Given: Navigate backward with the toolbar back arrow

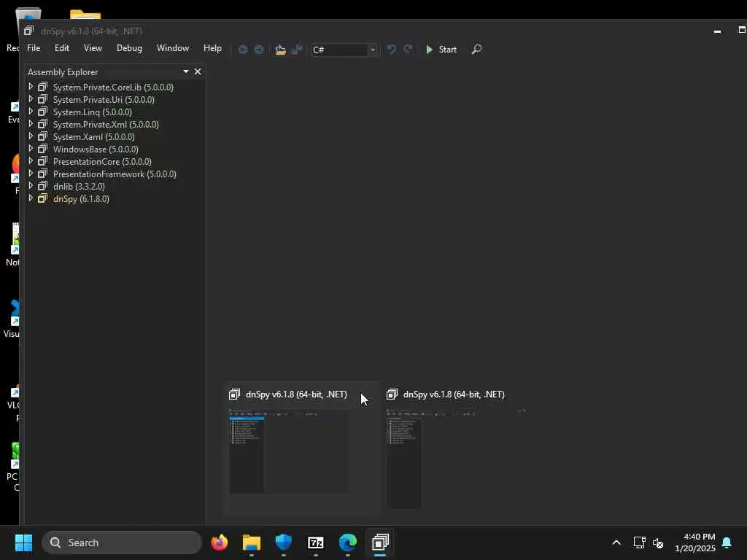Looking at the screenshot, I should click(x=243, y=50).
